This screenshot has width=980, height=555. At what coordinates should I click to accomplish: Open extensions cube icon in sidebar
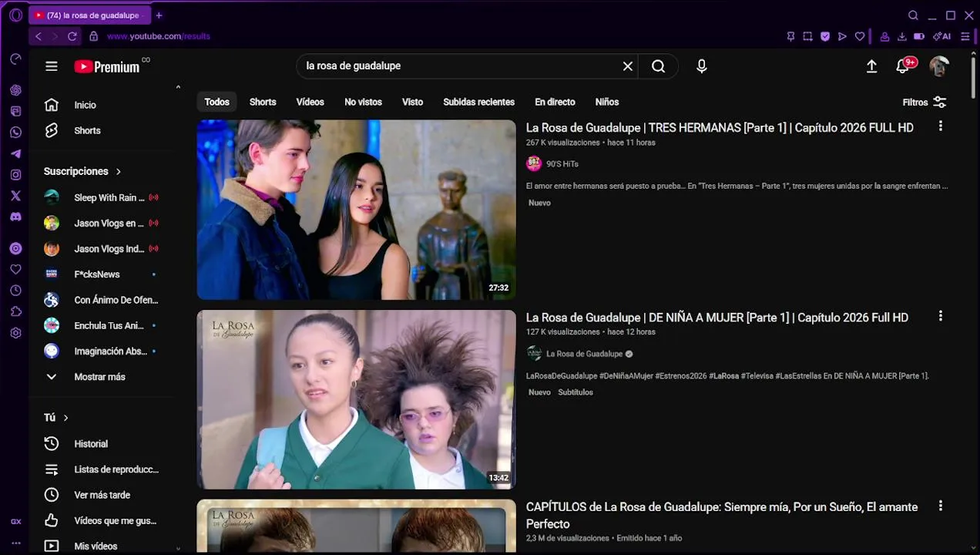pos(15,312)
